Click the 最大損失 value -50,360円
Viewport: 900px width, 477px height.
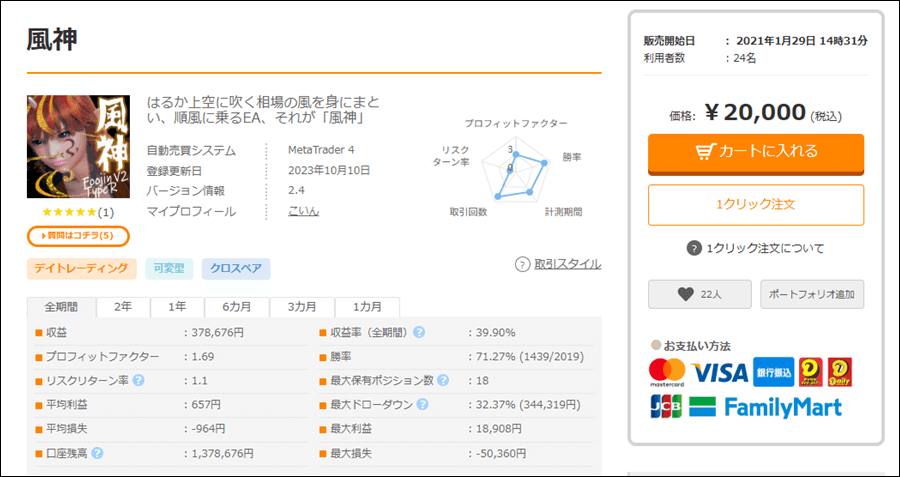click(x=499, y=453)
